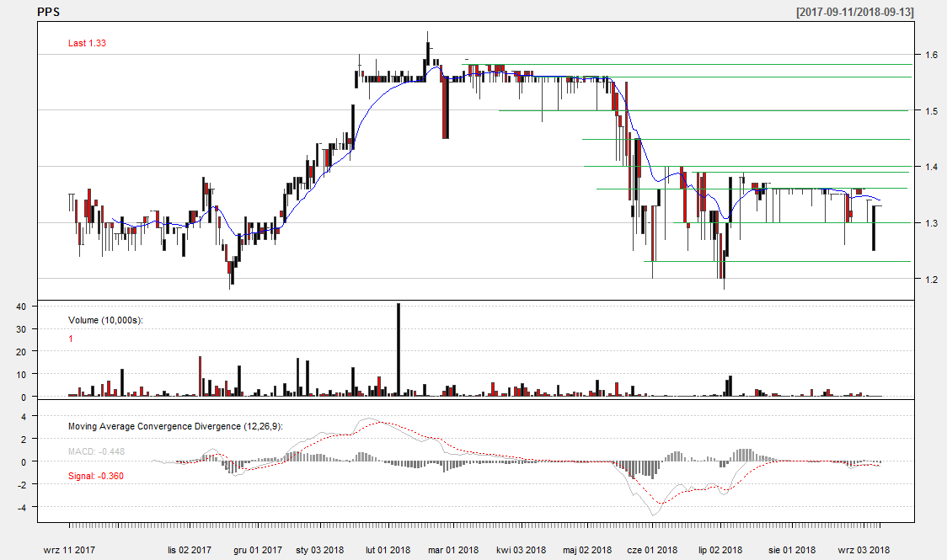Click the 1.3 price axis label
This screenshot has height=560, width=947.
click(931, 223)
